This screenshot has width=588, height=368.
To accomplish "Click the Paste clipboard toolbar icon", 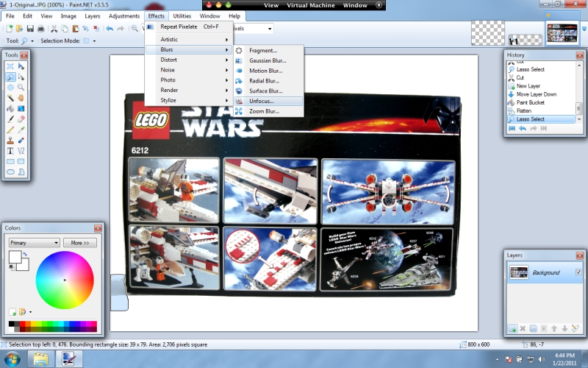I will pos(76,29).
